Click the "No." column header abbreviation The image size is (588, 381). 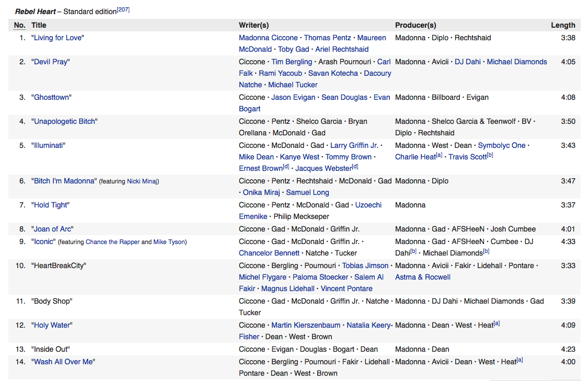coord(19,25)
